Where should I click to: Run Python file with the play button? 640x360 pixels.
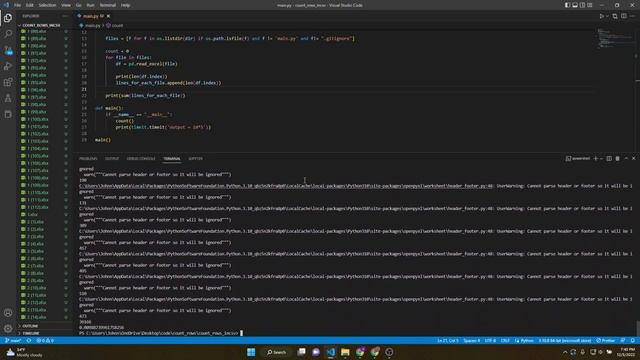click(x=601, y=16)
